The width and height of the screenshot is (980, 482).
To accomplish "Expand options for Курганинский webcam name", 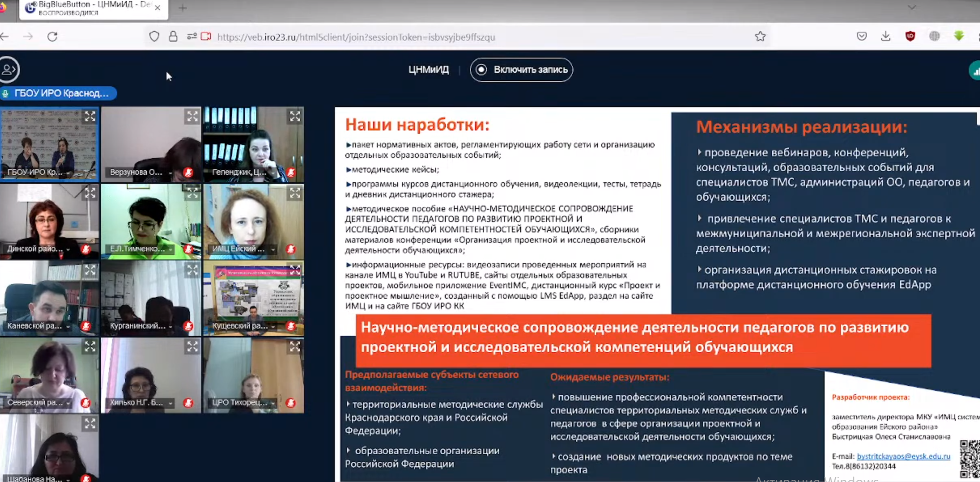I will pyautogui.click(x=171, y=326).
